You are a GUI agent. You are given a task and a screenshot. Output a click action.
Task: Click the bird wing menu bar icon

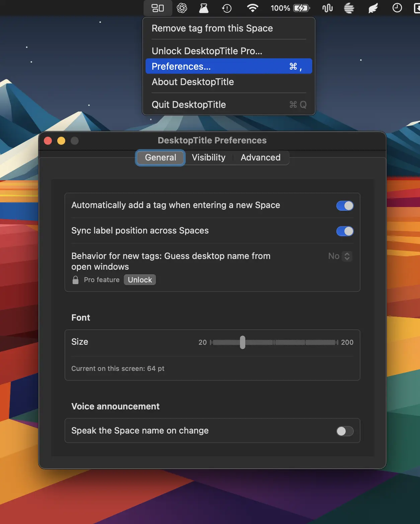coord(373,8)
